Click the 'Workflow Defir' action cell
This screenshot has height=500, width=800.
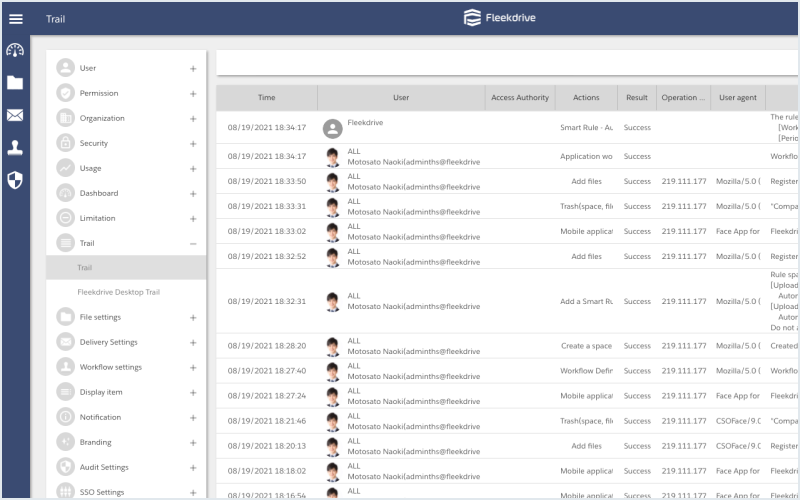(x=586, y=371)
